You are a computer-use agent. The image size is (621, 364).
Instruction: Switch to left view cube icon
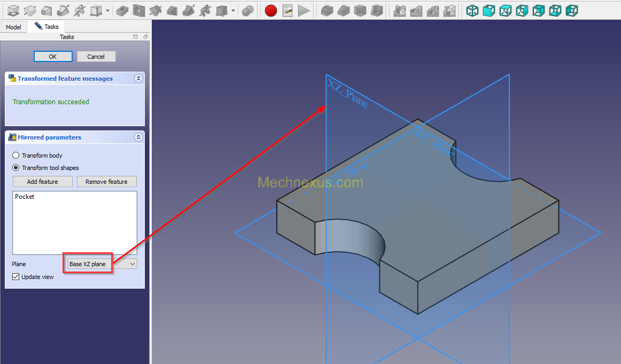pyautogui.click(x=572, y=10)
